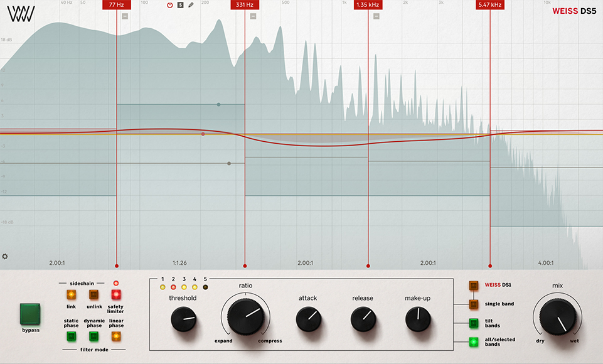Click the band power icon at top
The image size is (603, 364).
point(169,5)
